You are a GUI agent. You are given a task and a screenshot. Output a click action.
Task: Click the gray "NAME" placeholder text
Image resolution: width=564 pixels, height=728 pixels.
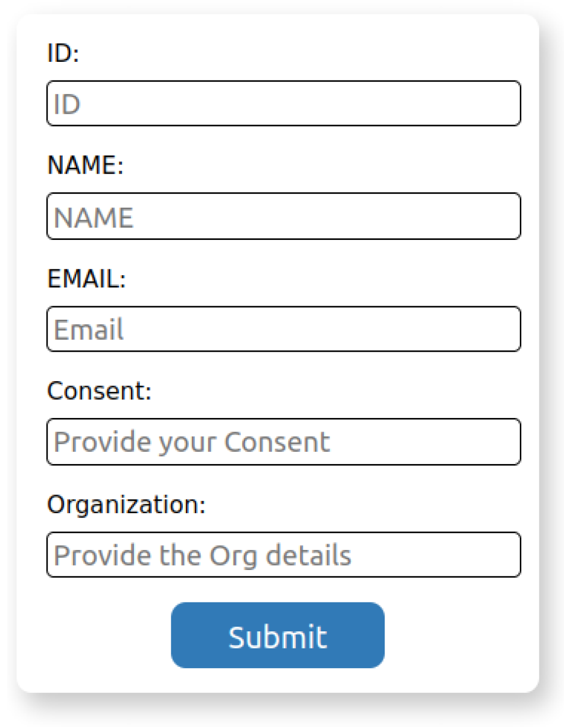point(93,217)
